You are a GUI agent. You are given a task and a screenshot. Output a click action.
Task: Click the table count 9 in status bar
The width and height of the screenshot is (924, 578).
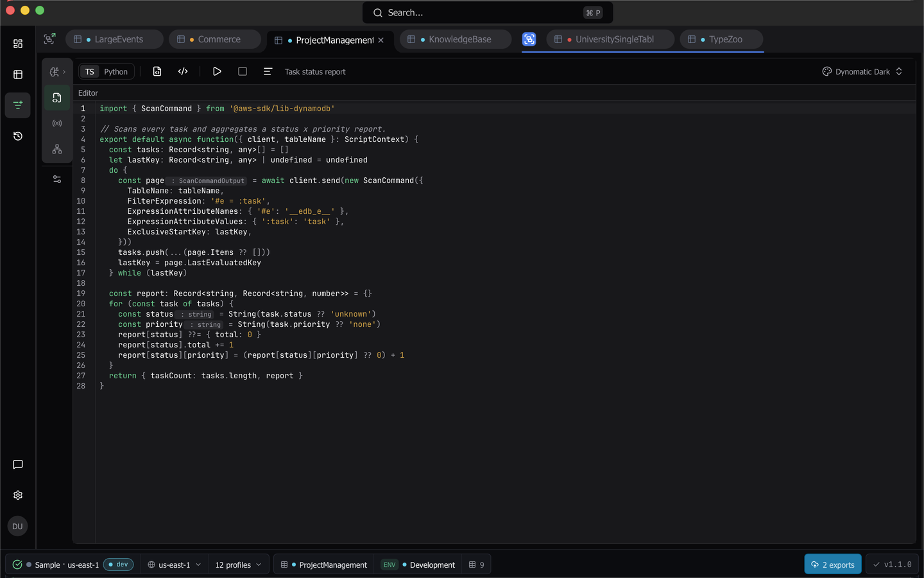pos(477,565)
